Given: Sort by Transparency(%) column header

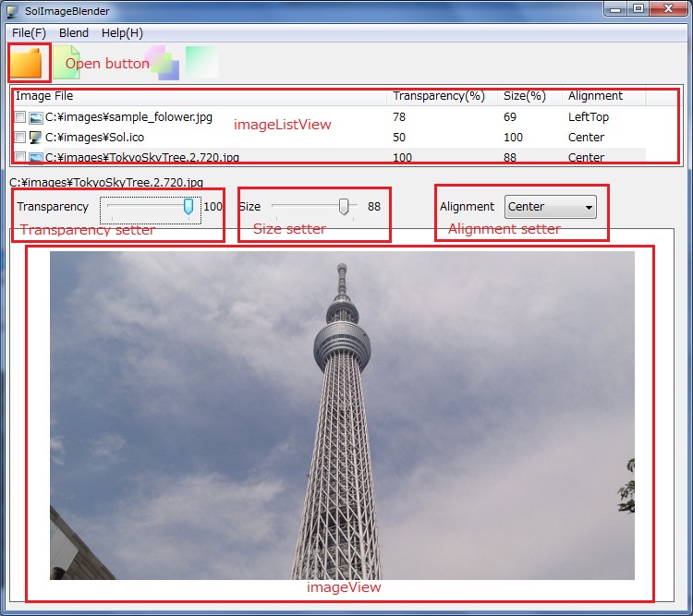Looking at the screenshot, I should (x=442, y=96).
